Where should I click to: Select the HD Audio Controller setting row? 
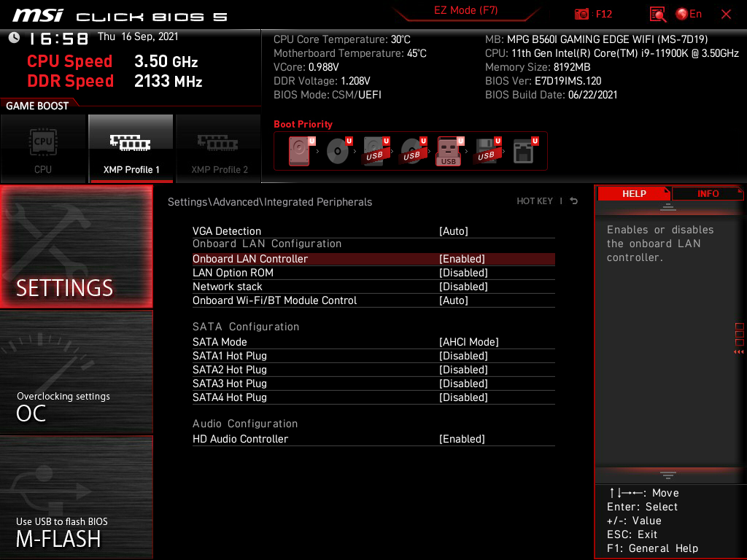point(373,439)
